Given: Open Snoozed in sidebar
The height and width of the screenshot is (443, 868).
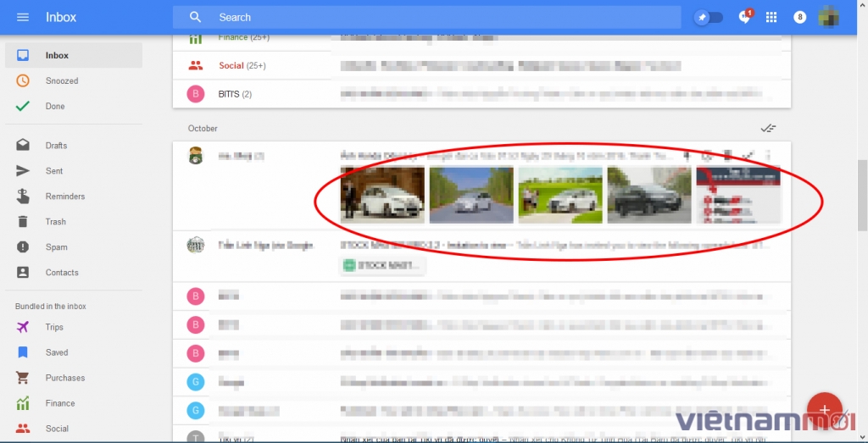Looking at the screenshot, I should (74, 80).
